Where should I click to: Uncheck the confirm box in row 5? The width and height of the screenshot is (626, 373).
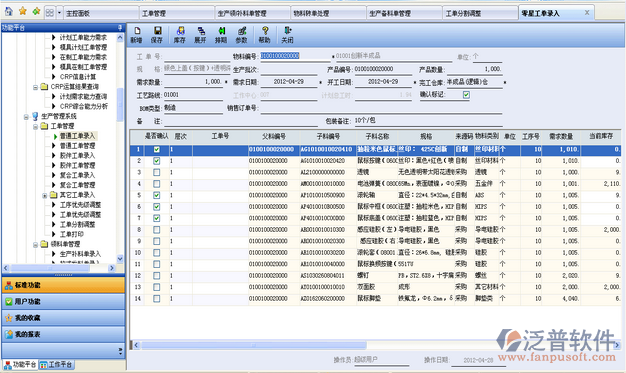[x=156, y=195]
